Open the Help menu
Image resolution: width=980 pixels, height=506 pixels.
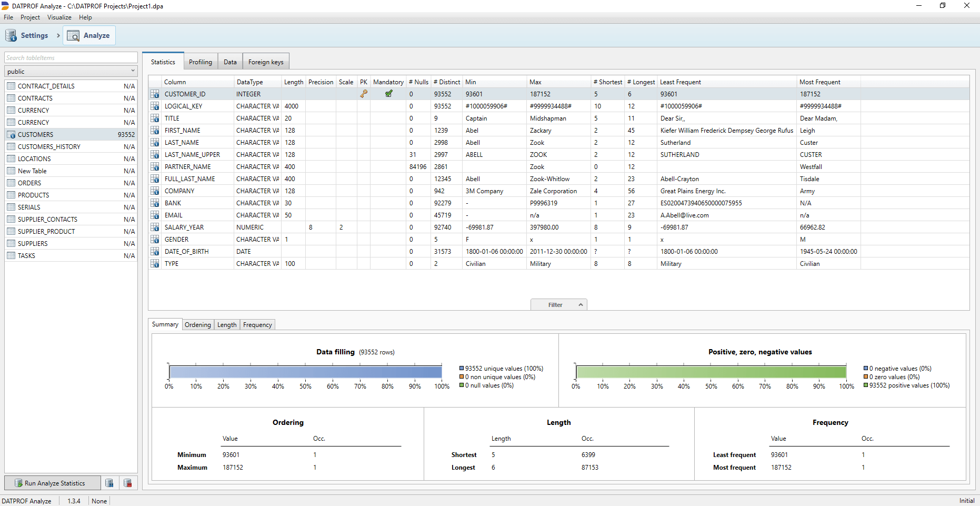coord(85,17)
